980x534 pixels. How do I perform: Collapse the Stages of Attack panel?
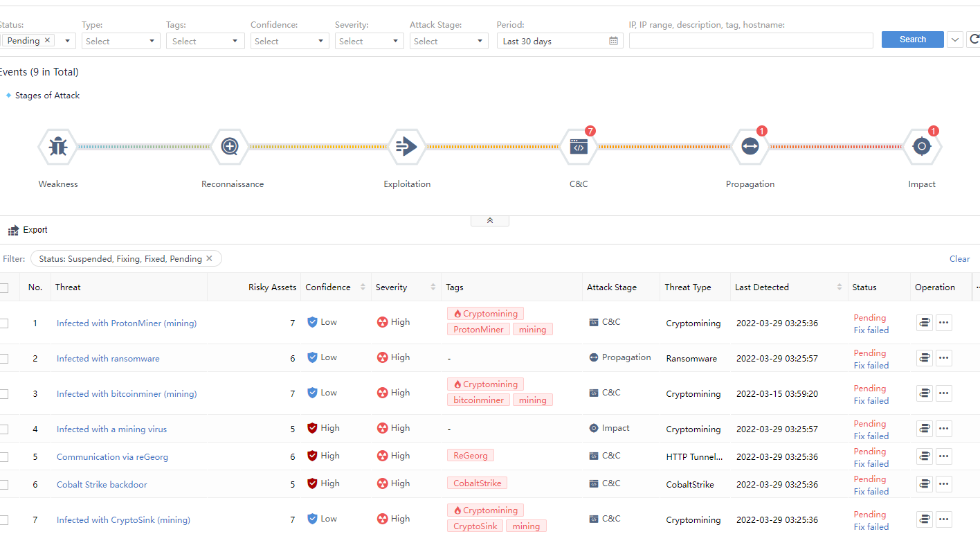489,221
